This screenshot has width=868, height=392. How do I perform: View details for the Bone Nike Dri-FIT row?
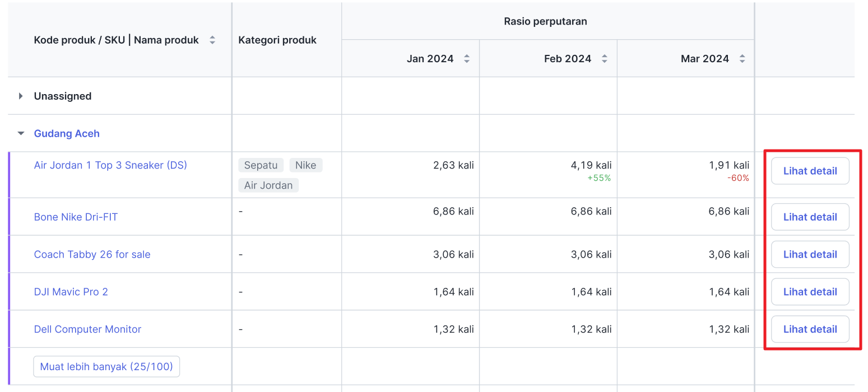coord(810,217)
